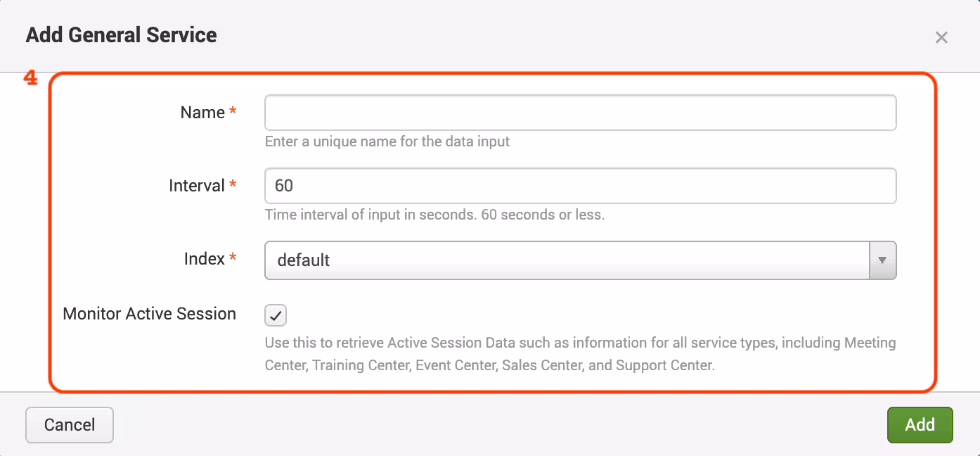The image size is (980, 456).
Task: Click the Name text field
Action: pyautogui.click(x=580, y=113)
